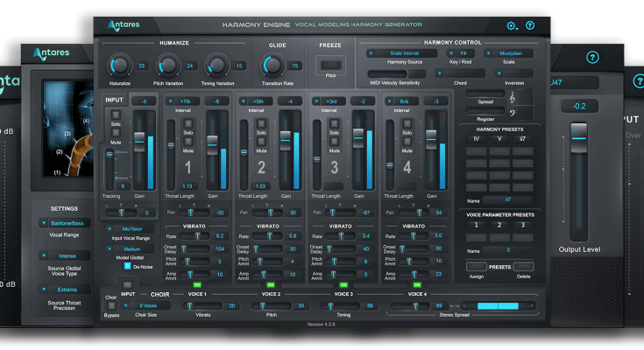
Task: Open the Inversion dropdown
Action: click(x=513, y=73)
